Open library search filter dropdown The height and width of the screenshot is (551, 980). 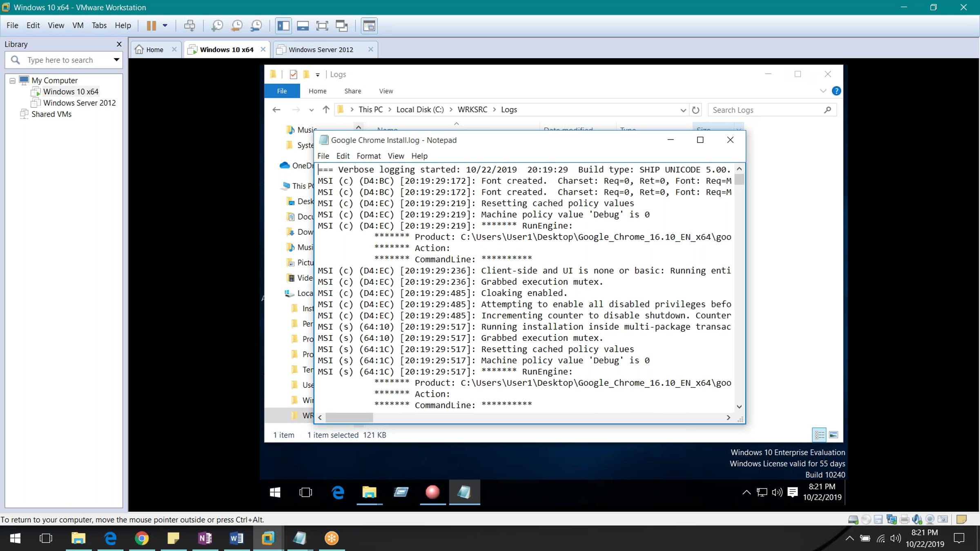coord(116,60)
